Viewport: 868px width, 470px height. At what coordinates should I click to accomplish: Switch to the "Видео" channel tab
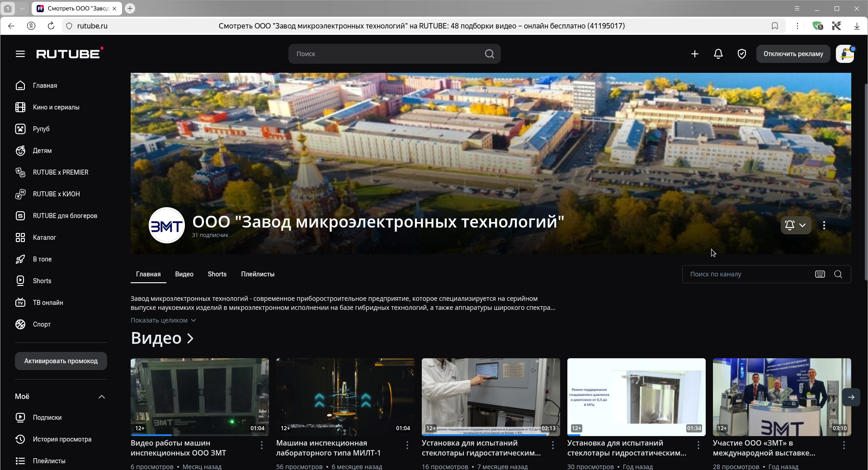[184, 274]
